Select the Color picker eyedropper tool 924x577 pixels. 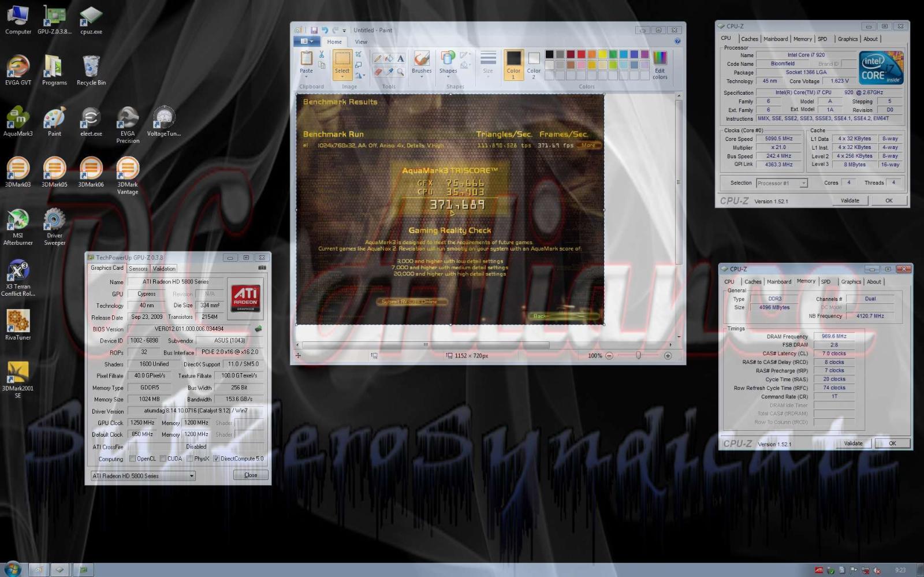(389, 72)
